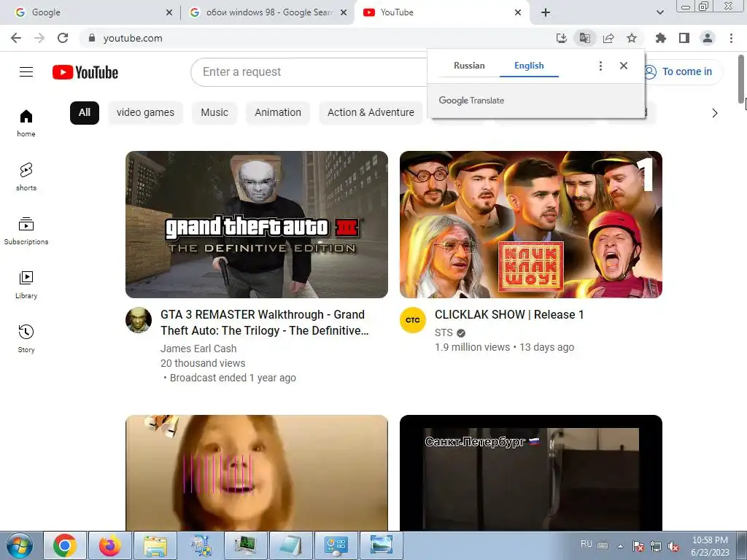Open translate popup options three-dot menu
Screen dimensions: 747x560
coord(601,66)
